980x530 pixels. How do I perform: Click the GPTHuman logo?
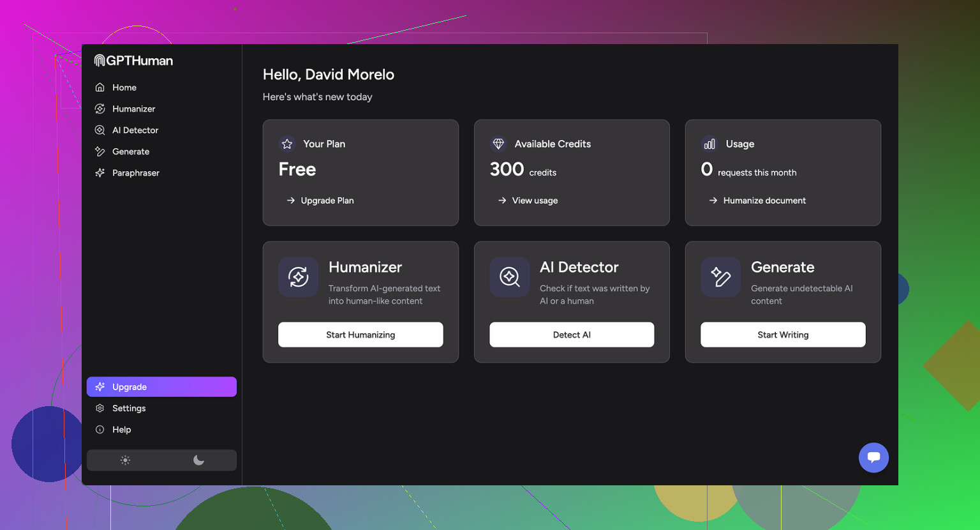pos(133,61)
